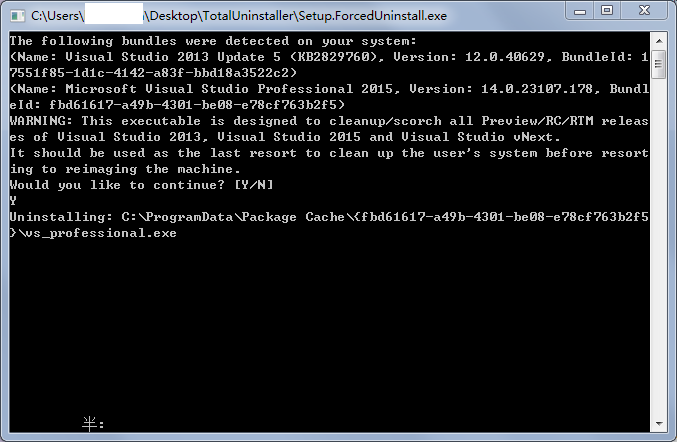Image resolution: width=677 pixels, height=442 pixels.
Task: Click 'vs_professional.exe' text
Action: (x=101, y=233)
